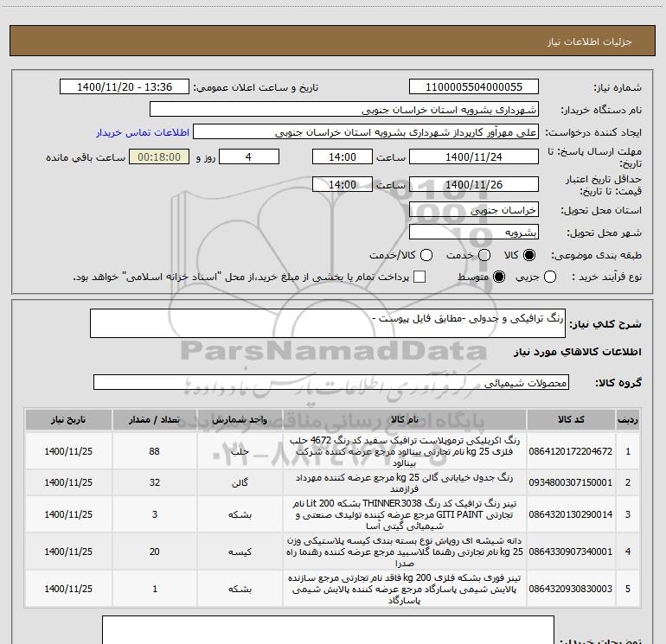Toggle the اسناد خزانه اسلامی payment checkbox
Image resolution: width=666 pixels, height=644 pixels.
[419, 277]
